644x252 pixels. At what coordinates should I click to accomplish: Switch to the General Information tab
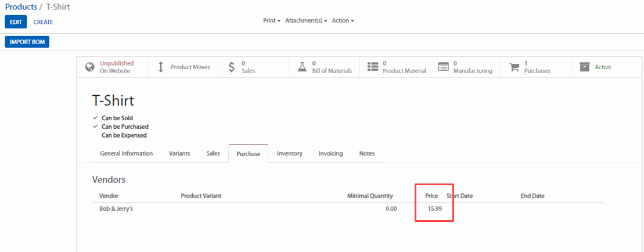[126, 154]
